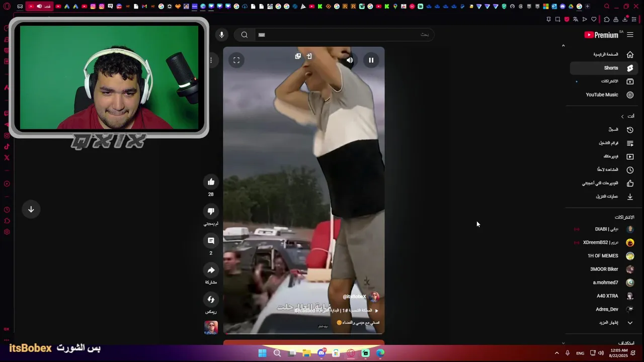The height and width of the screenshot is (362, 644).
Task: Search open tabs with tab-bar magnifier
Action: point(607,7)
